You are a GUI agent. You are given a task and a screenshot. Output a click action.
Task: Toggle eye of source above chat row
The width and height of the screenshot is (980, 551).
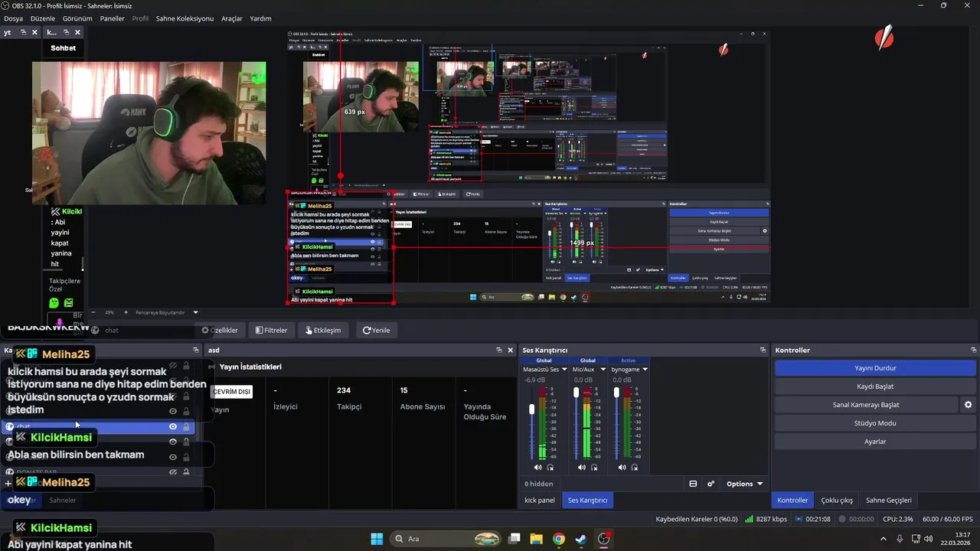tap(173, 411)
